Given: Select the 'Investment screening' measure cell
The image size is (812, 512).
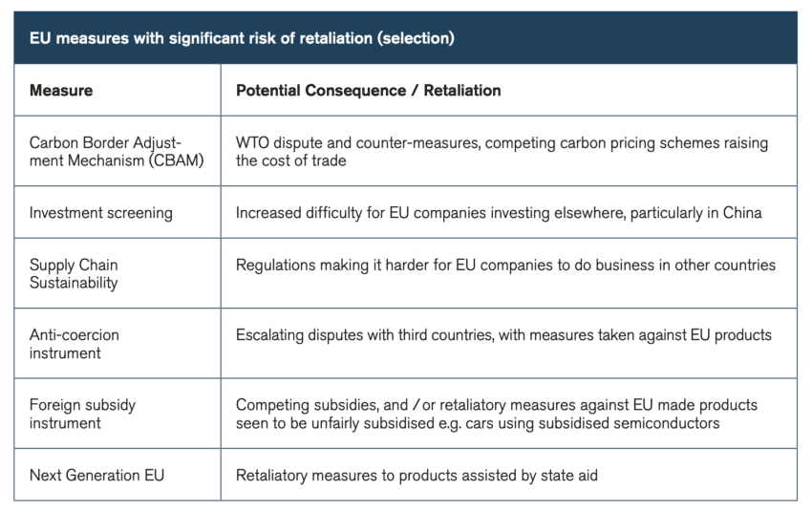Looking at the screenshot, I should (100, 213).
